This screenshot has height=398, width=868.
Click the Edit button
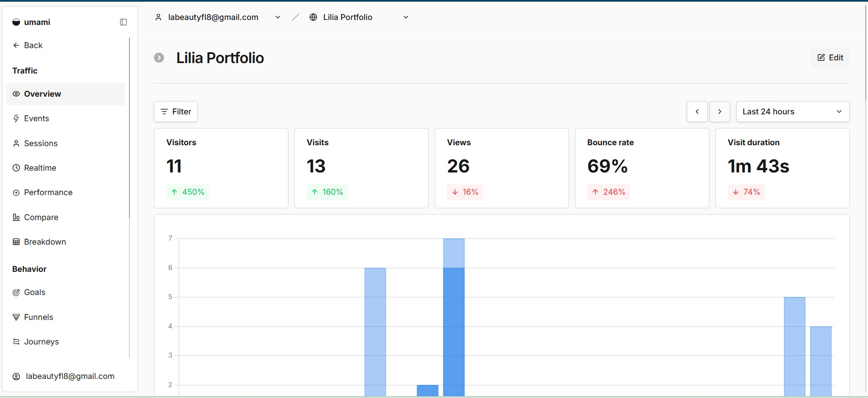830,58
